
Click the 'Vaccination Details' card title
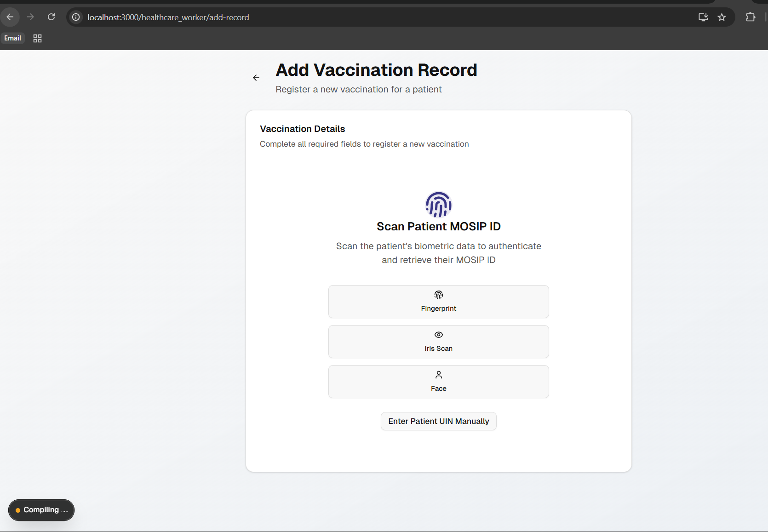302,129
